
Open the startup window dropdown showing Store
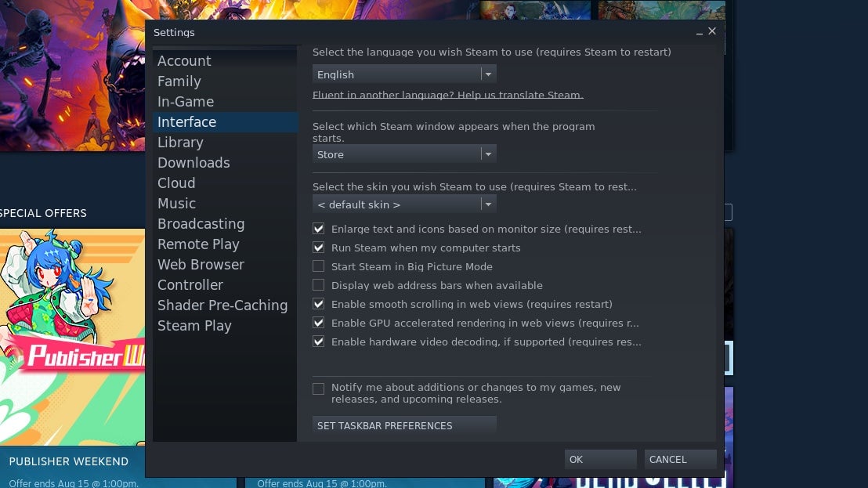tap(488, 154)
